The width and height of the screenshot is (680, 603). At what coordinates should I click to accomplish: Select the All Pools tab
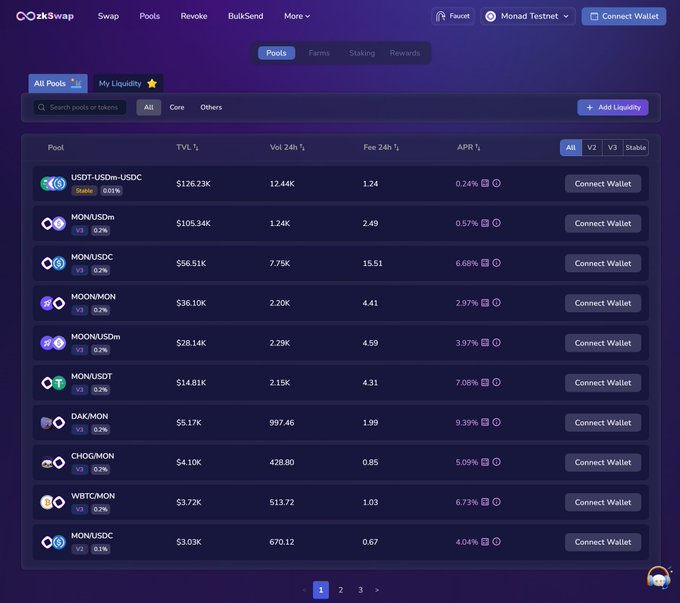click(x=58, y=83)
